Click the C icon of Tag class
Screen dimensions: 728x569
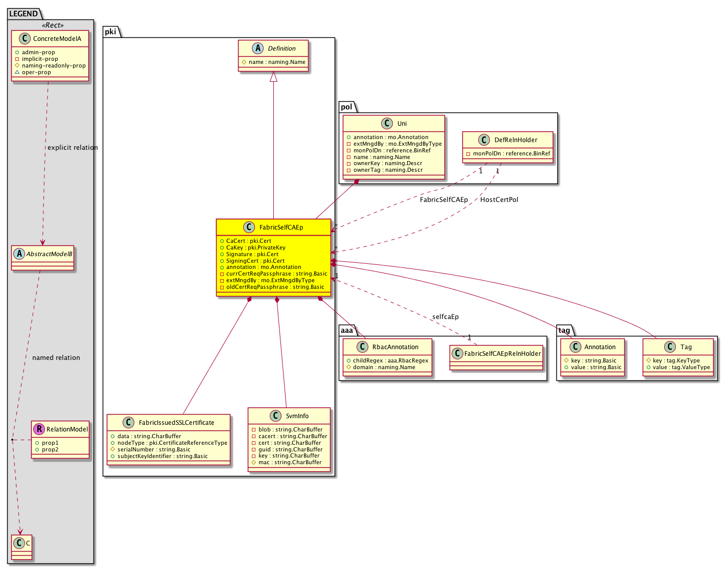point(670,347)
